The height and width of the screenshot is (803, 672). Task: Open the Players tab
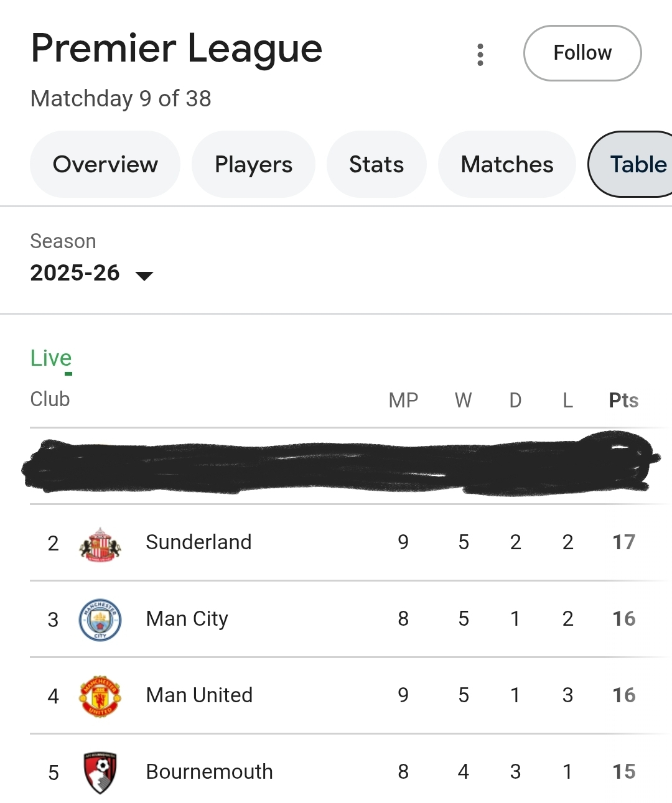[x=253, y=165]
